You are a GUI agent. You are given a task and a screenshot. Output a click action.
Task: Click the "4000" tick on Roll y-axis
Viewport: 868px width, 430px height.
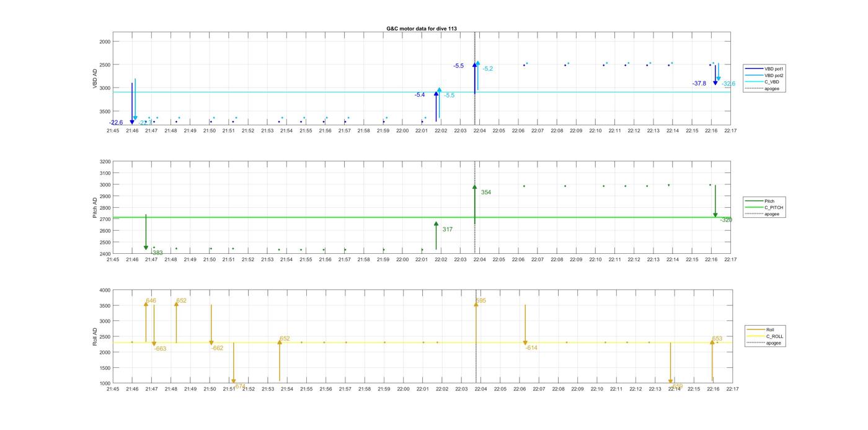(x=105, y=290)
